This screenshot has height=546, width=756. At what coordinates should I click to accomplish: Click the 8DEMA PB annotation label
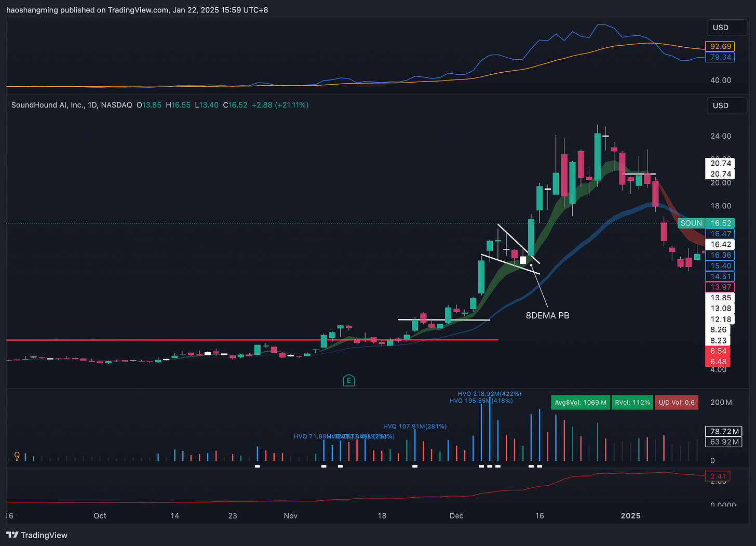[547, 315]
